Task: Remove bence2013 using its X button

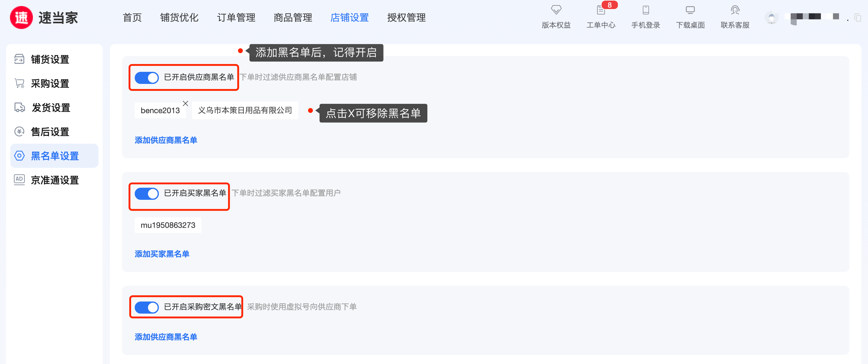Action: coord(185,103)
